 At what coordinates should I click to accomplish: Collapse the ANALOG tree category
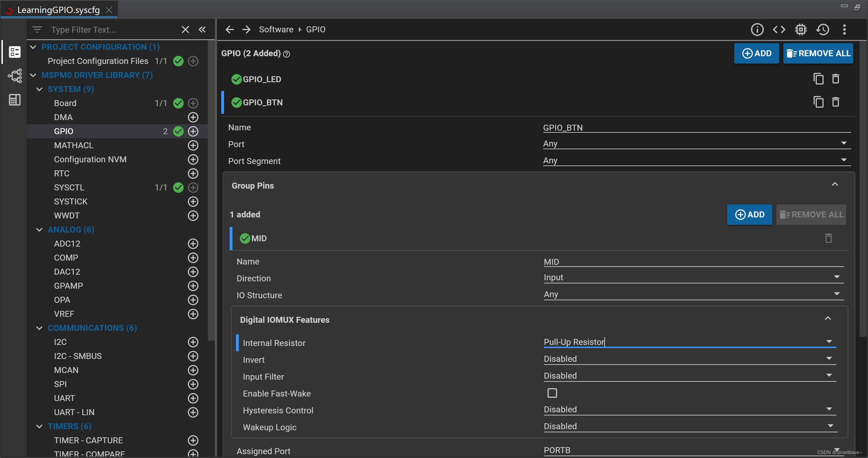[39, 230]
